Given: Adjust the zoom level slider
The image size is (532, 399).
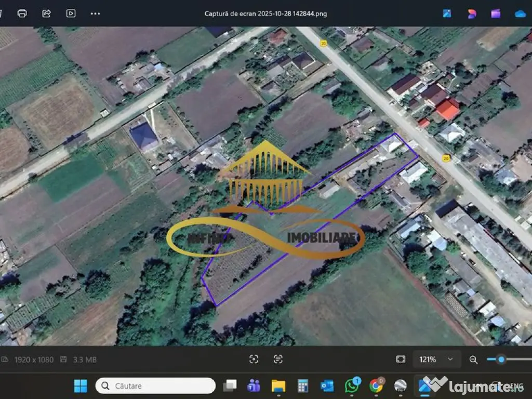Looking at the screenshot, I should coord(500,358).
